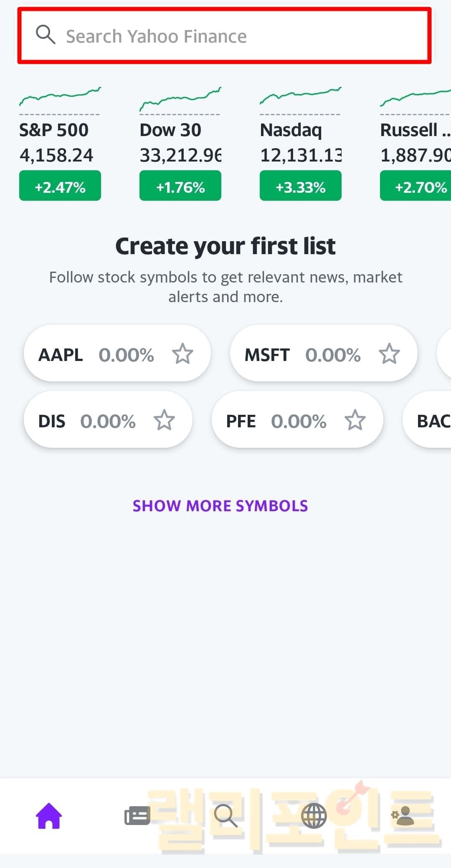
Task: Open the Dow 30 index card
Action: (x=180, y=142)
